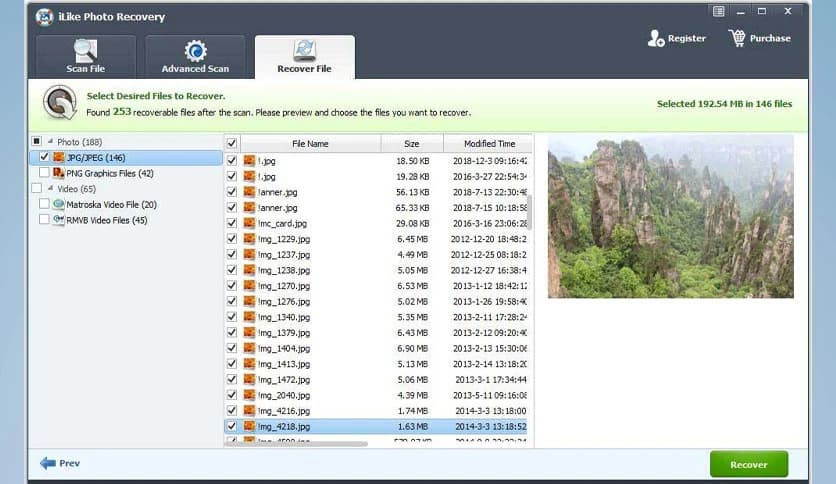Click the Scan File magnifier icon

[85, 51]
